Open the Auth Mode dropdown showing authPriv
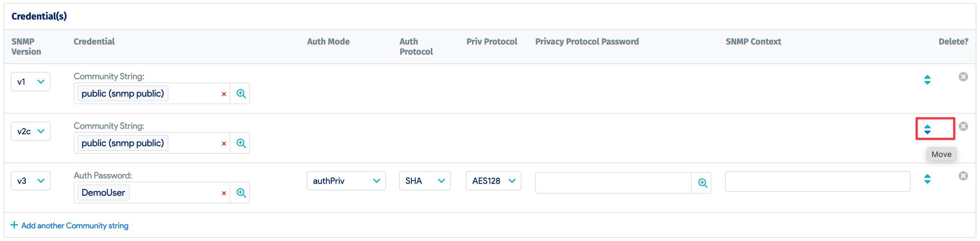Viewport: 980px width, 241px height. [346, 181]
